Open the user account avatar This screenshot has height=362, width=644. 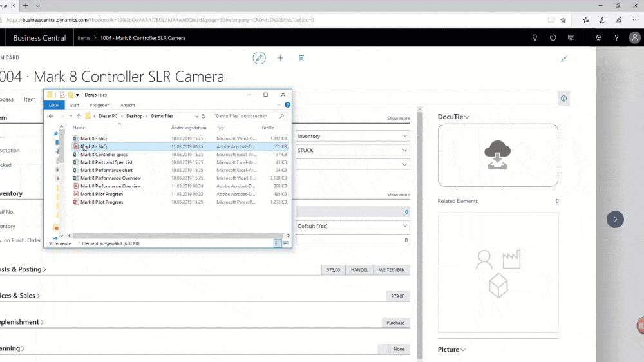coord(634,38)
